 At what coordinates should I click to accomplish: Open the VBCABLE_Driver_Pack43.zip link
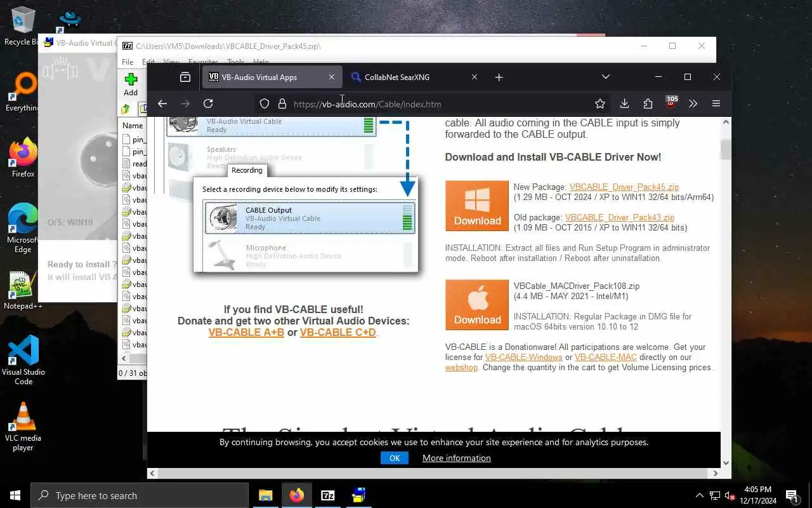coord(620,217)
